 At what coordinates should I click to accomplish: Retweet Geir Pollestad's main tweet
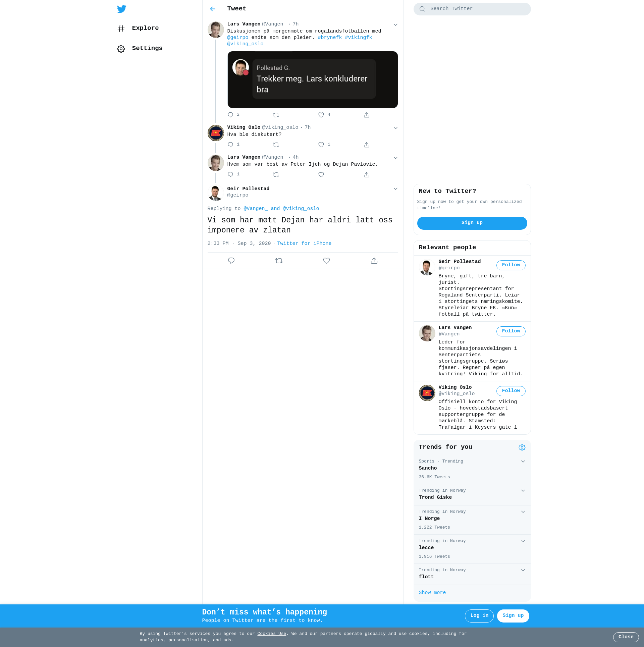279,261
